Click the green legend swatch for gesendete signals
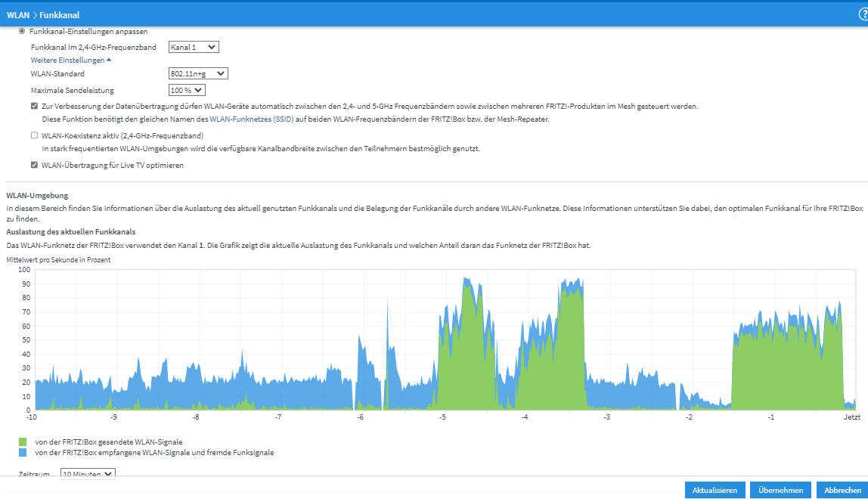Image resolution: width=868 pixels, height=499 pixels. click(23, 442)
